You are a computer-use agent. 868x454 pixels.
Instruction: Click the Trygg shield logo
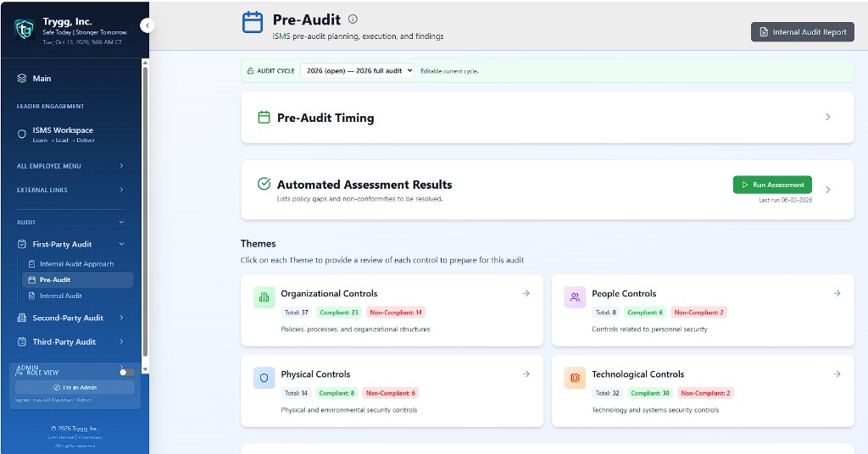[24, 29]
